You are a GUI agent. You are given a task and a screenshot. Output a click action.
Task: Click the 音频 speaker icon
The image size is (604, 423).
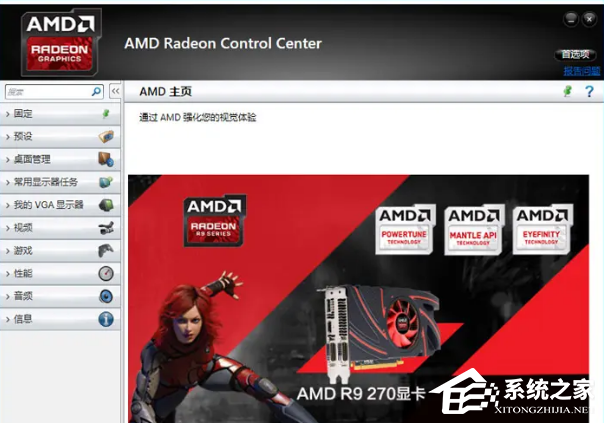(106, 296)
